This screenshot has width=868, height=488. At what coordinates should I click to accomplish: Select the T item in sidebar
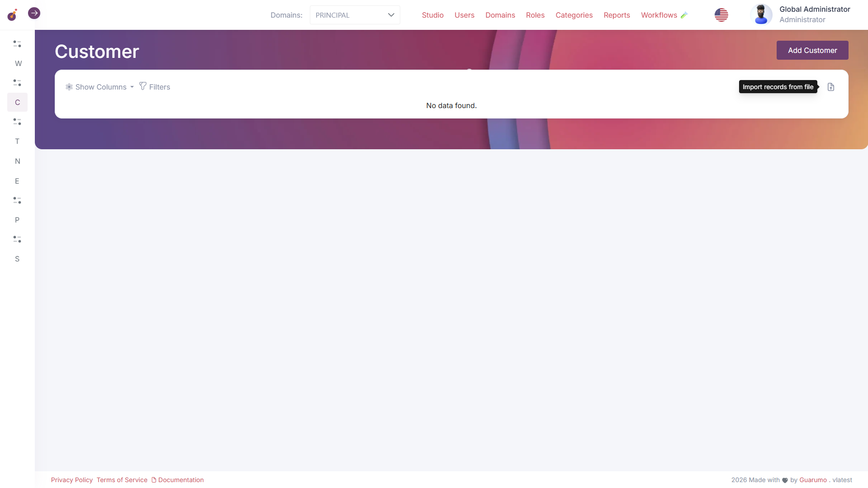(x=17, y=141)
